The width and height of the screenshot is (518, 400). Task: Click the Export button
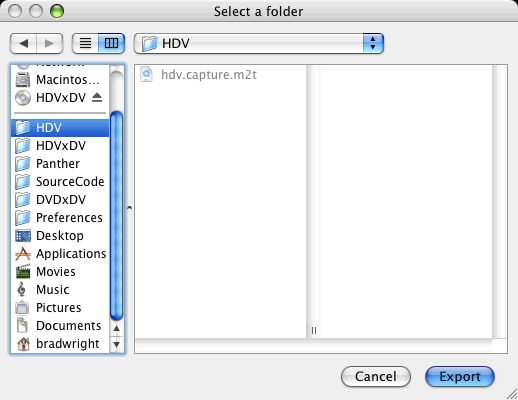coord(460,377)
